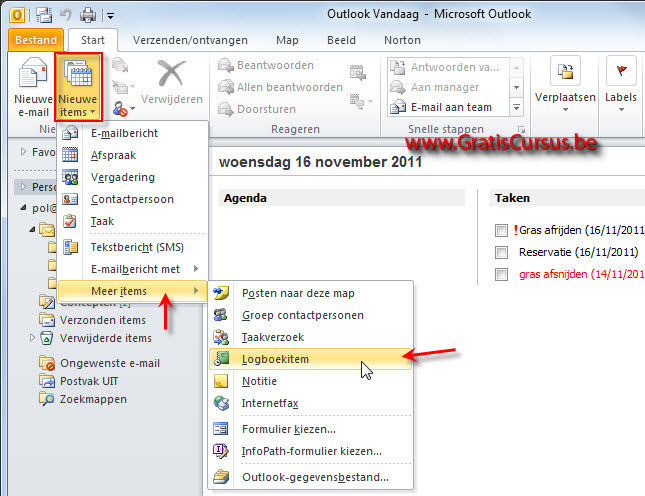Click the Doorsturen forward button

257,109
